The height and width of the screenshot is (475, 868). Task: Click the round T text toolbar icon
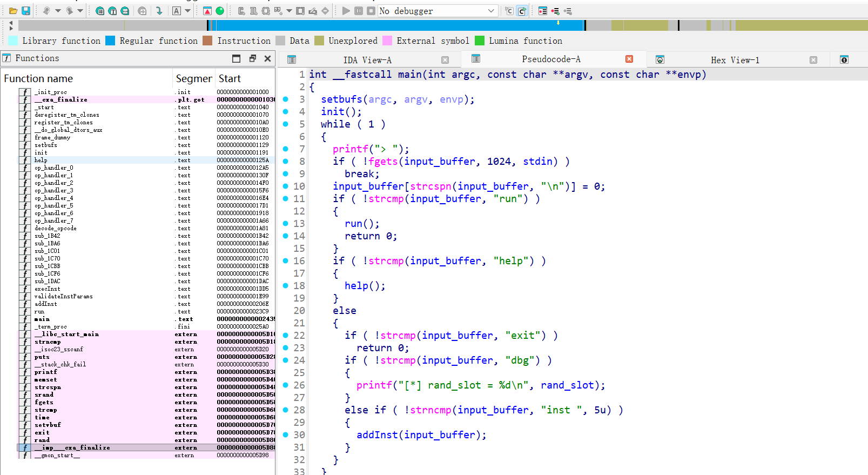[x=112, y=11]
